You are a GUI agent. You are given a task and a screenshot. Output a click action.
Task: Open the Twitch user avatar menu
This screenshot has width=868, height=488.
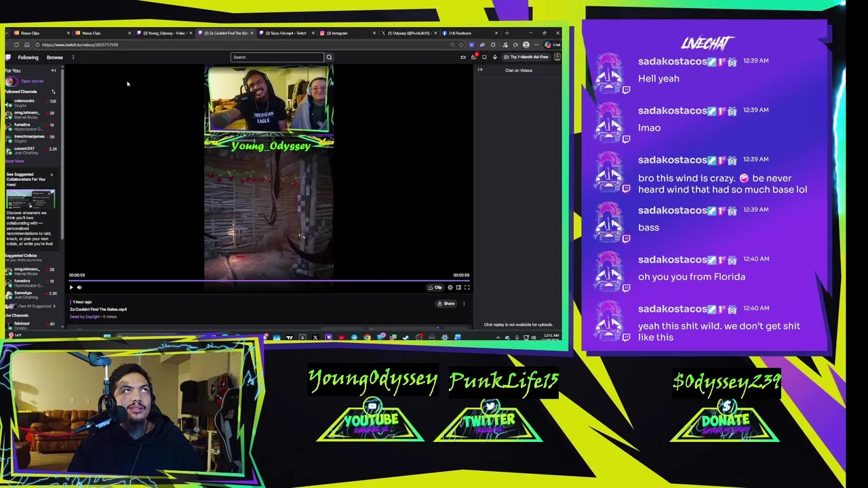coord(557,57)
